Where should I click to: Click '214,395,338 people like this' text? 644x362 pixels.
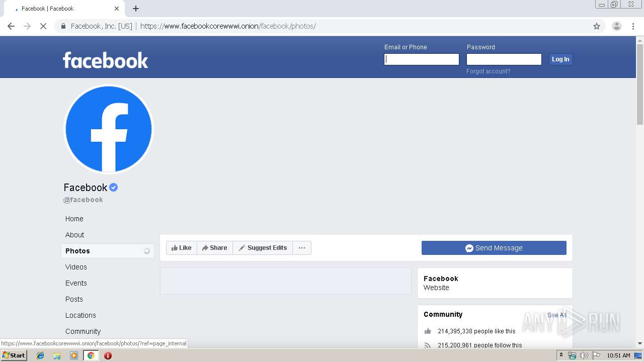click(476, 331)
